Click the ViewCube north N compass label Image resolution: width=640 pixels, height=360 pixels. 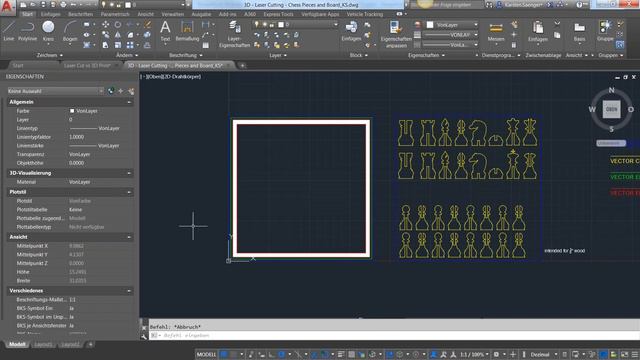click(x=611, y=90)
